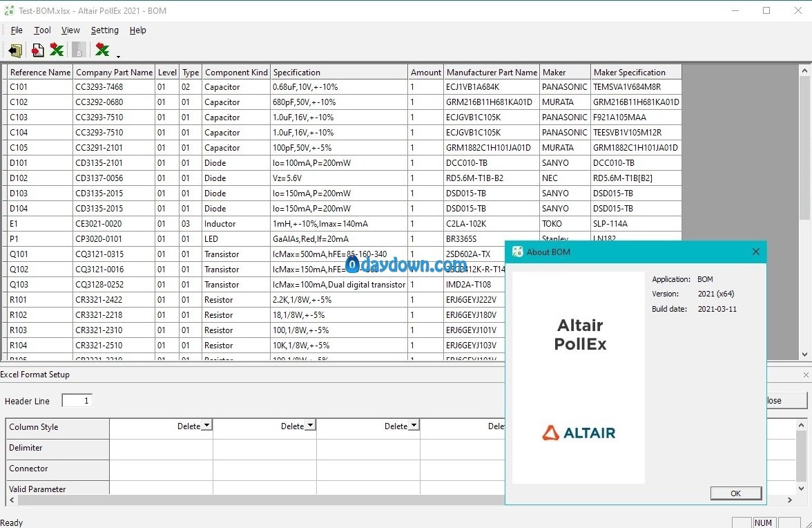Open the View menu
The width and height of the screenshot is (812, 528).
point(70,30)
